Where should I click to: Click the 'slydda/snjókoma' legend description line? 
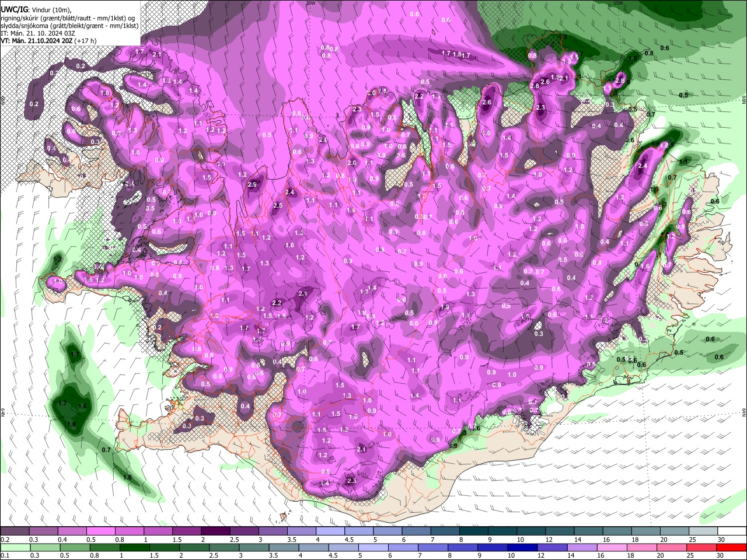(x=69, y=26)
